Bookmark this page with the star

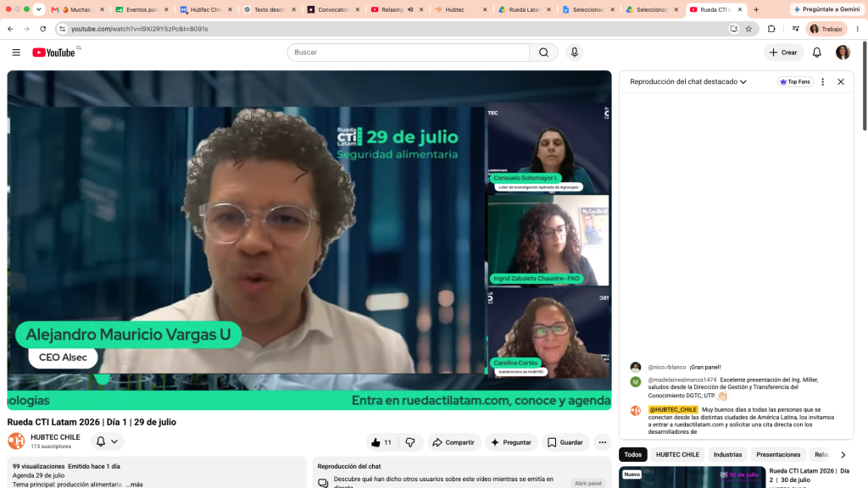[748, 29]
